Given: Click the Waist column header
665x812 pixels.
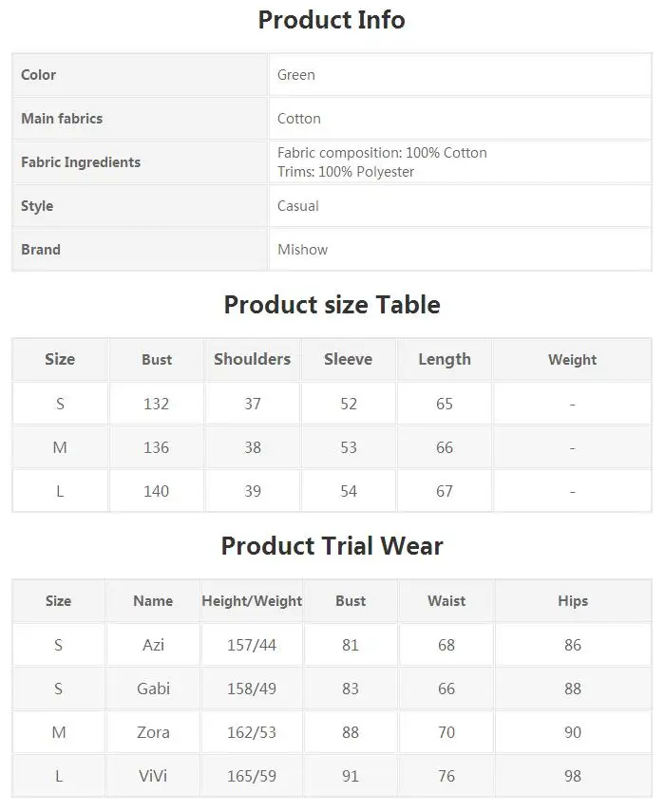Looking at the screenshot, I should pos(446,601).
